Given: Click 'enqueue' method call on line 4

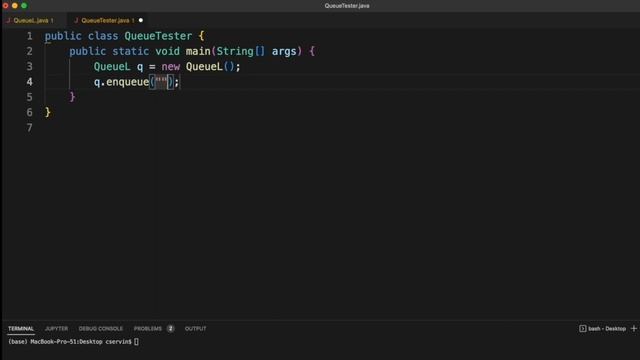Looking at the screenshot, I should click(x=127, y=82).
